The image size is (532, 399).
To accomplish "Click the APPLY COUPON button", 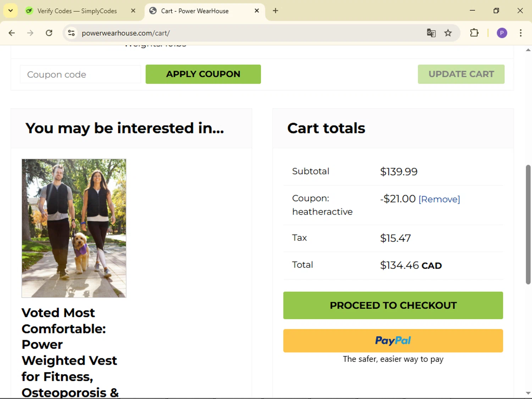I will click(203, 74).
